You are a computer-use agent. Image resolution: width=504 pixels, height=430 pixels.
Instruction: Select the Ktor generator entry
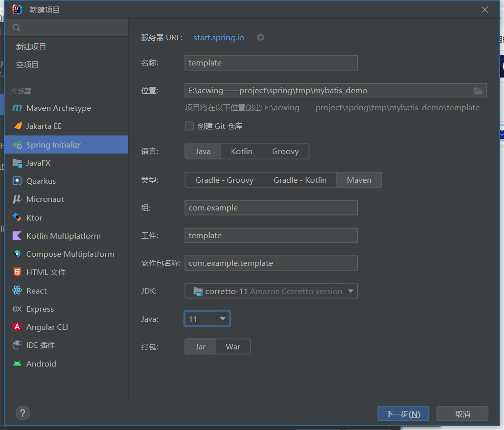(x=66, y=218)
